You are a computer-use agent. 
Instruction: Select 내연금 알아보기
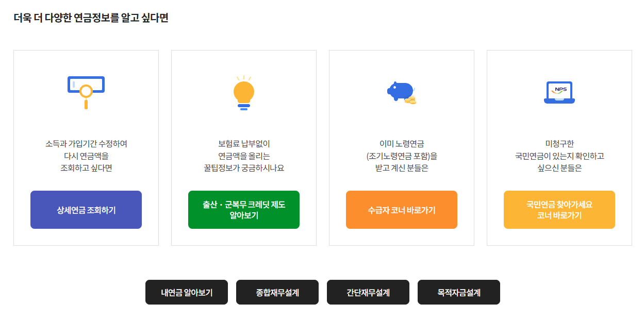pos(186,292)
